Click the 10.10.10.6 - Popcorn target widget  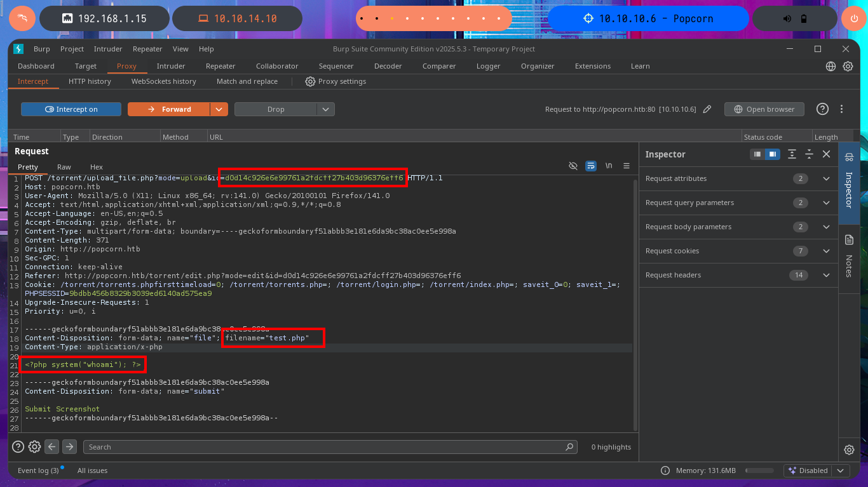(x=648, y=18)
